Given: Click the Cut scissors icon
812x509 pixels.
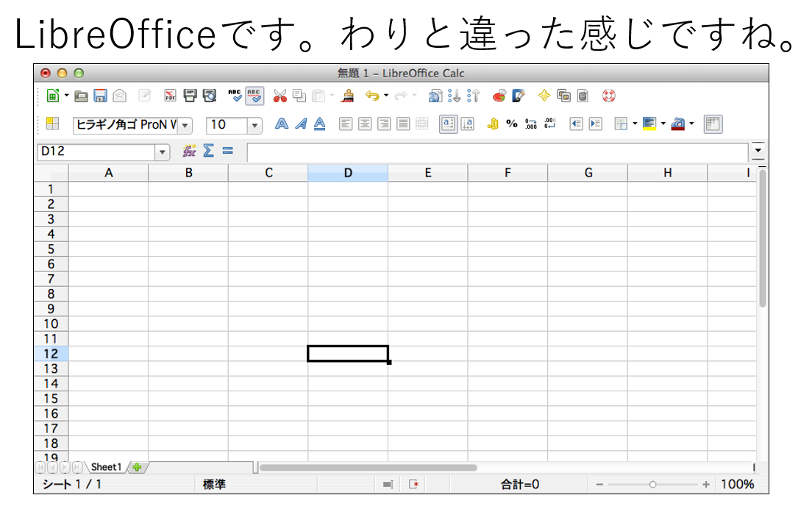Looking at the screenshot, I should tap(279, 96).
